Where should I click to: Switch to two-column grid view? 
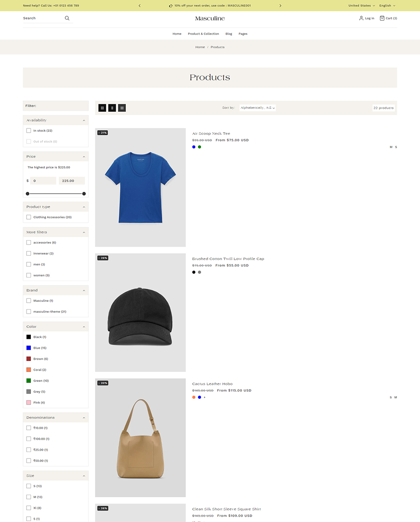112,108
